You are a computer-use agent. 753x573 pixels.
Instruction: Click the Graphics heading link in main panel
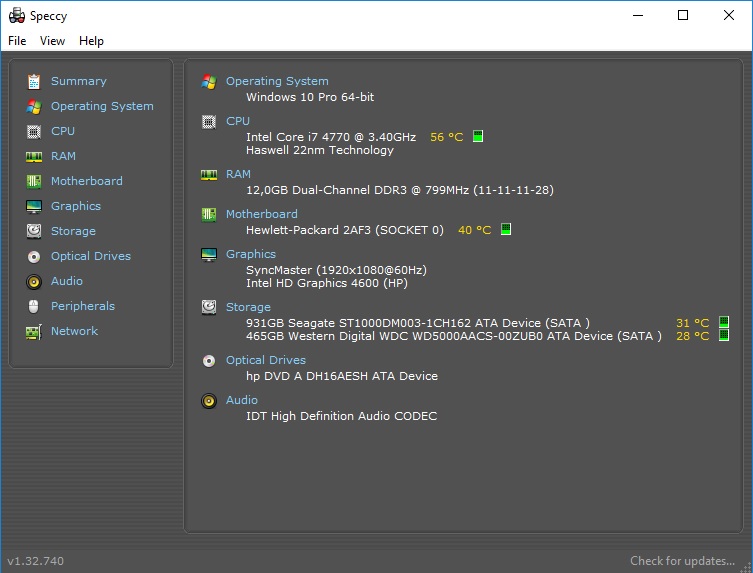251,254
